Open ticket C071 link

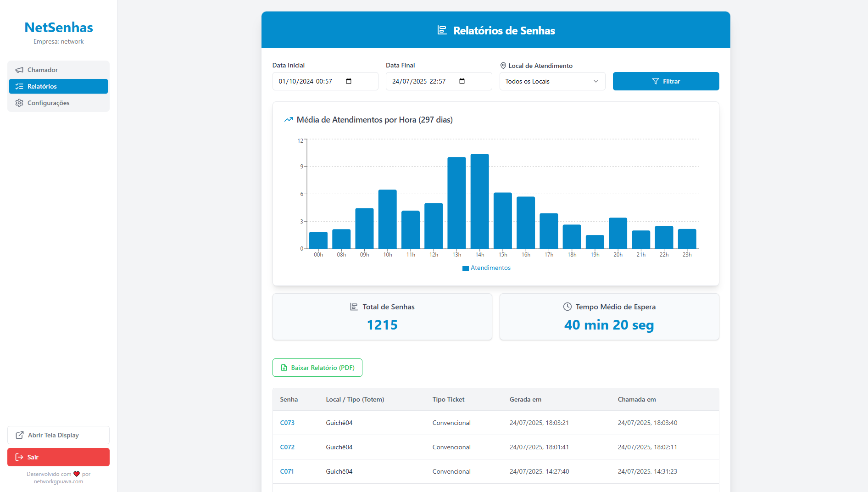click(287, 471)
